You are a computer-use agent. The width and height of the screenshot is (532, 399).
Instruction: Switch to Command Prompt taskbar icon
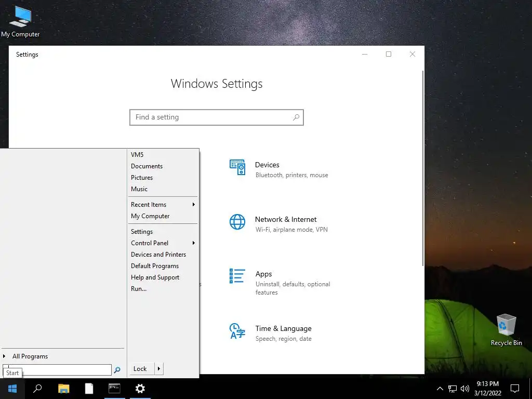(x=114, y=389)
